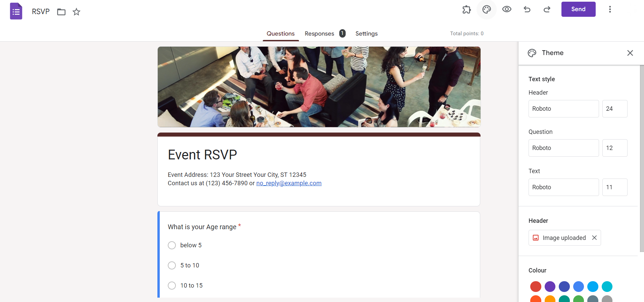The image size is (644, 302).
Task: Preview the form with eye icon
Action: (507, 9)
